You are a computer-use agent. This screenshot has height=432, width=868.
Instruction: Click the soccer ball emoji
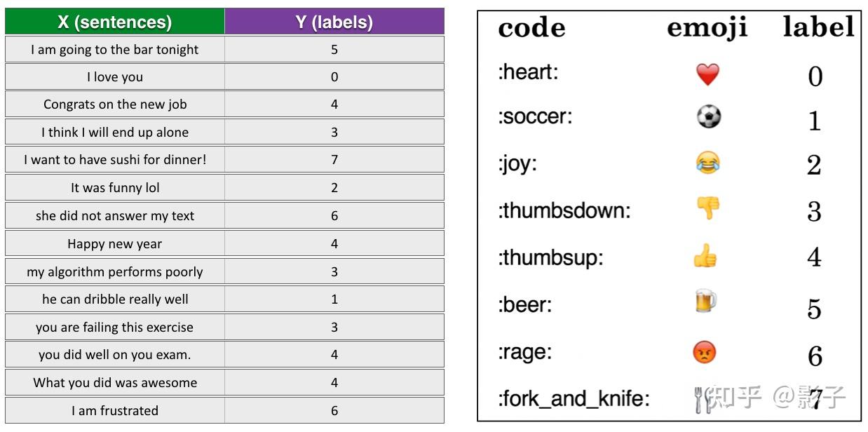tap(708, 116)
